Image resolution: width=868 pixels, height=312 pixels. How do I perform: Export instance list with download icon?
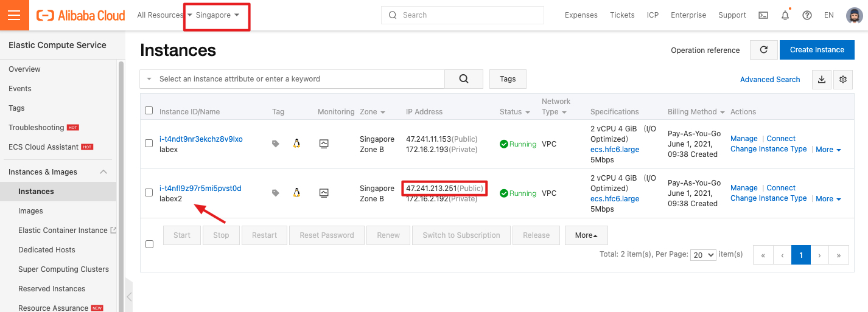click(x=822, y=79)
